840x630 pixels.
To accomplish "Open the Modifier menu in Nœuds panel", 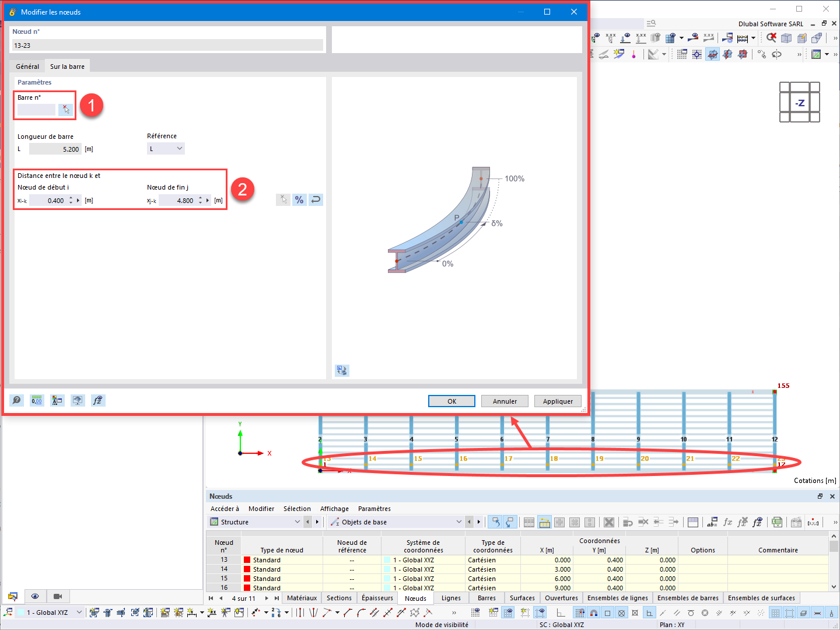I will (x=261, y=509).
